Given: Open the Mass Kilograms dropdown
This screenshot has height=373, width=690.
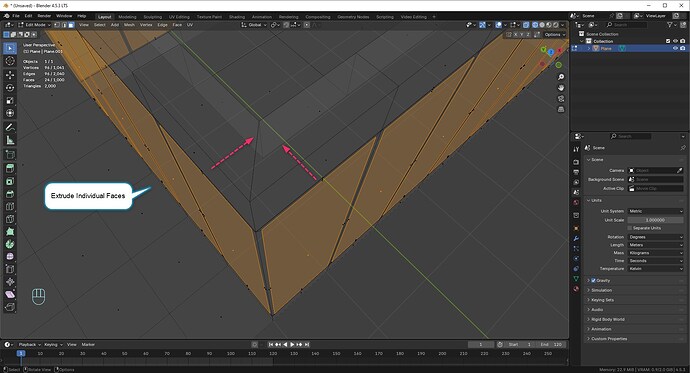Looking at the screenshot, I should tap(655, 253).
